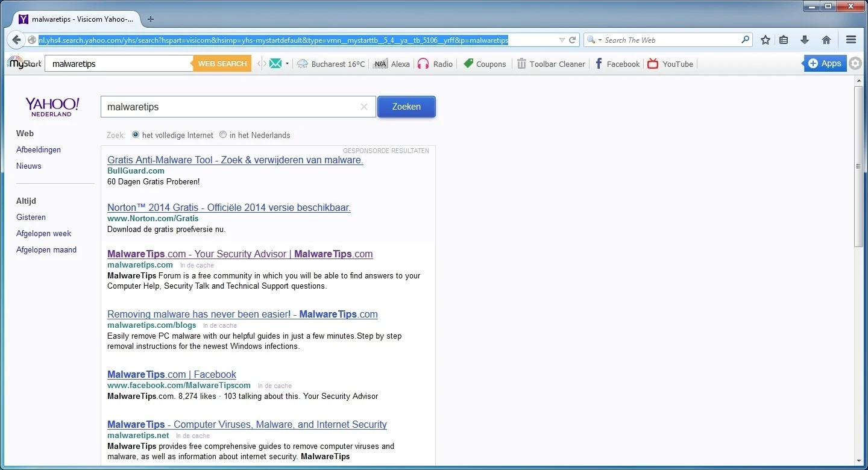Go to the browser home icon
Viewport: 868px width, 470px height.
point(826,40)
